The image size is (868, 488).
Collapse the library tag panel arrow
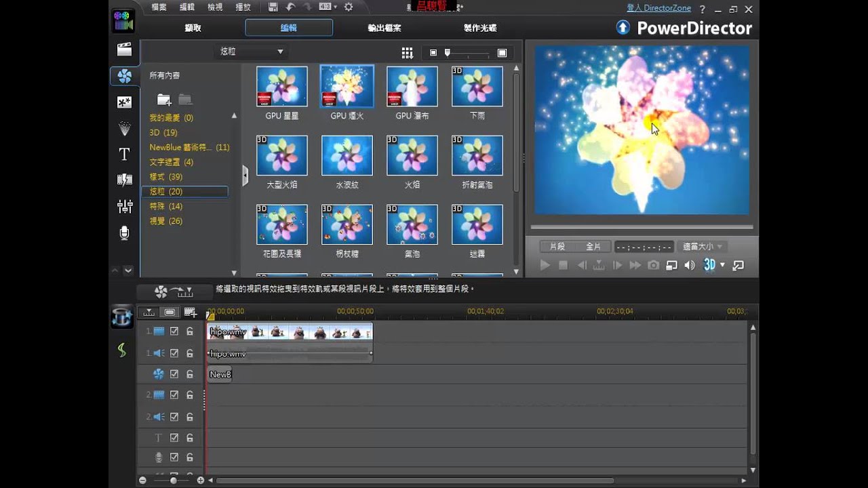[245, 176]
